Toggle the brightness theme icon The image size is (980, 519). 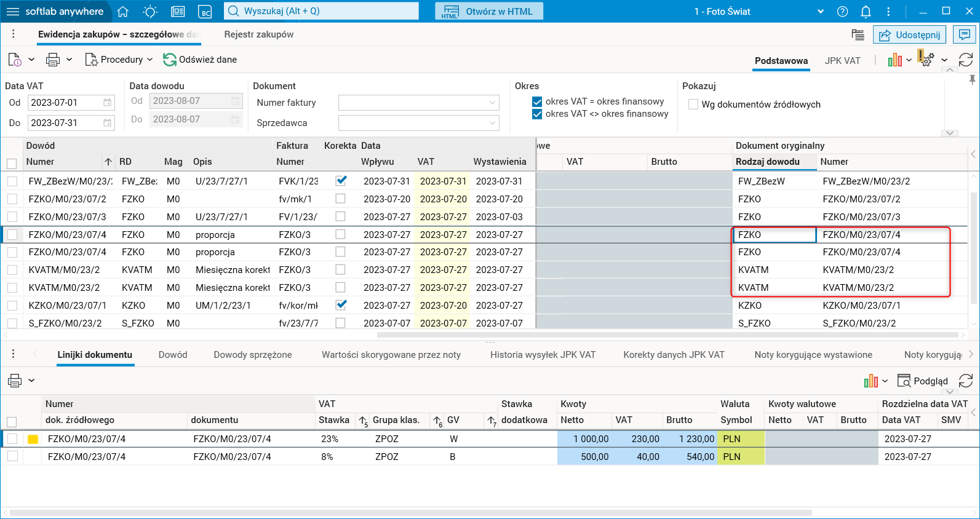point(150,12)
